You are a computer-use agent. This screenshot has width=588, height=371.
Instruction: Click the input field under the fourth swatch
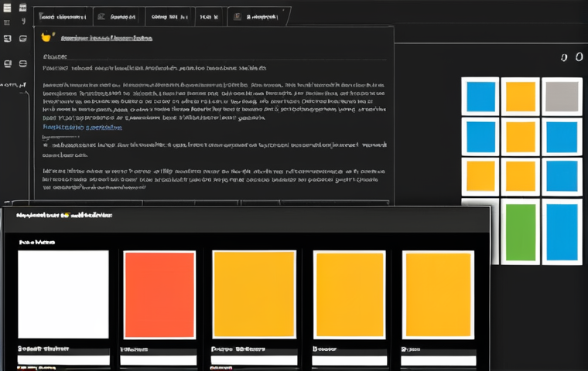pyautogui.click(x=350, y=360)
